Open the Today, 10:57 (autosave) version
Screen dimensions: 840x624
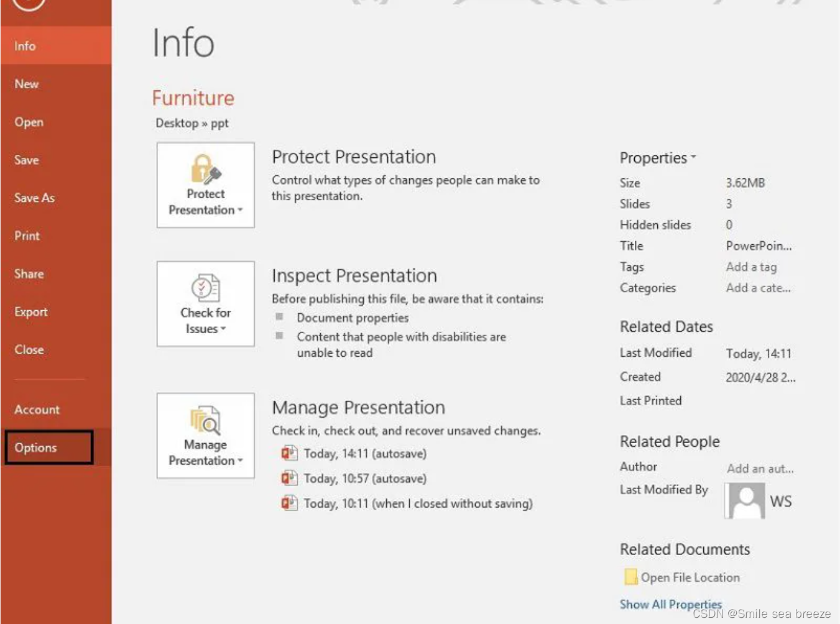pos(365,479)
